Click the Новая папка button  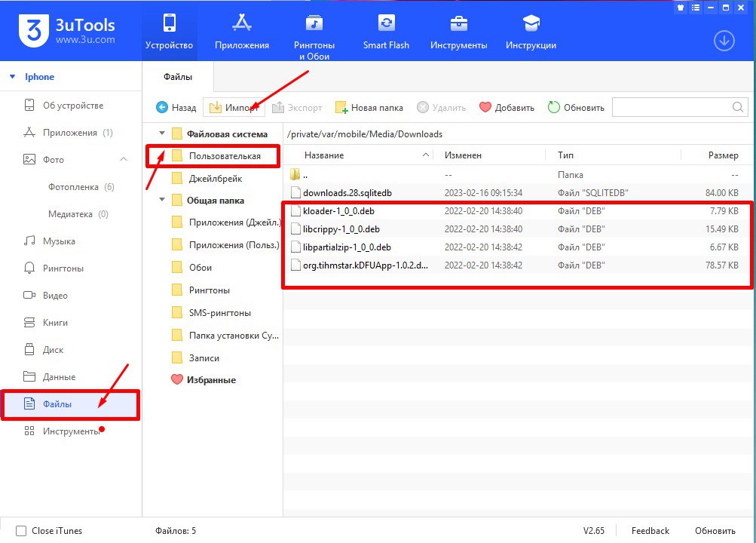coord(369,108)
